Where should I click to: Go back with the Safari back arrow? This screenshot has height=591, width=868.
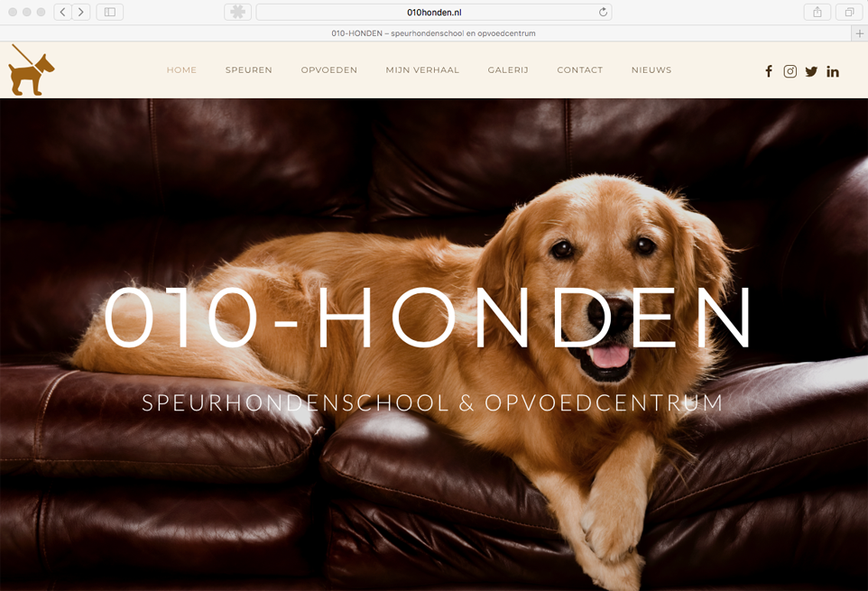[62, 12]
